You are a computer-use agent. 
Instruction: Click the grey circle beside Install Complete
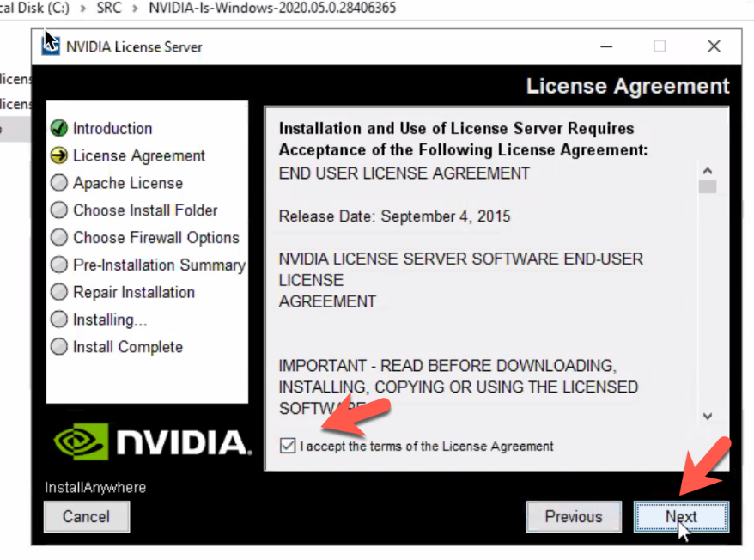[x=59, y=347]
